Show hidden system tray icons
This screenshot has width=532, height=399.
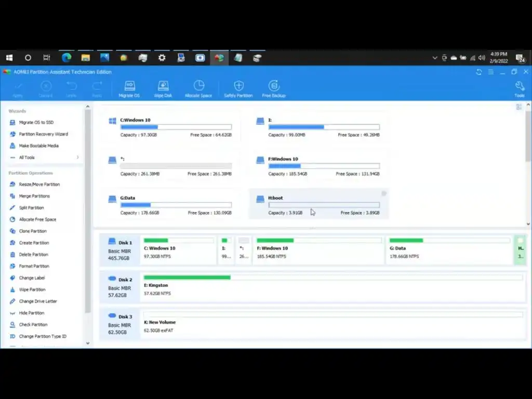[x=435, y=58]
